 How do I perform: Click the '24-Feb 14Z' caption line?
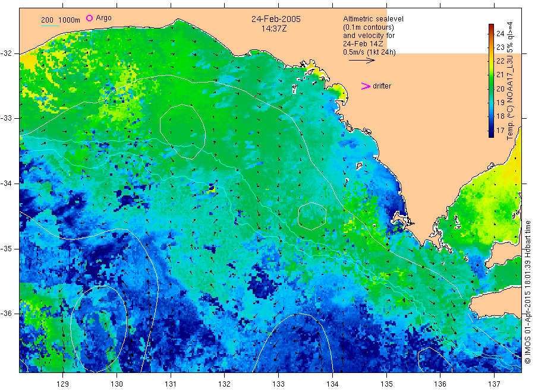pyautogui.click(x=363, y=44)
